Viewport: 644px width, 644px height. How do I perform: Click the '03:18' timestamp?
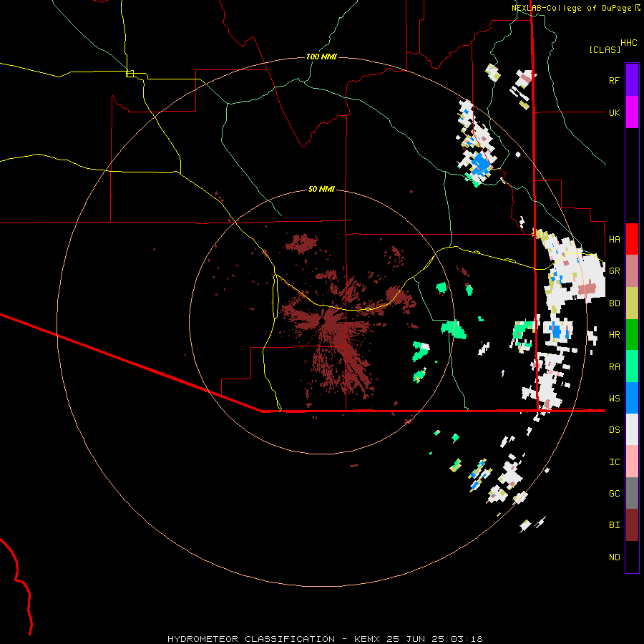(x=467, y=639)
